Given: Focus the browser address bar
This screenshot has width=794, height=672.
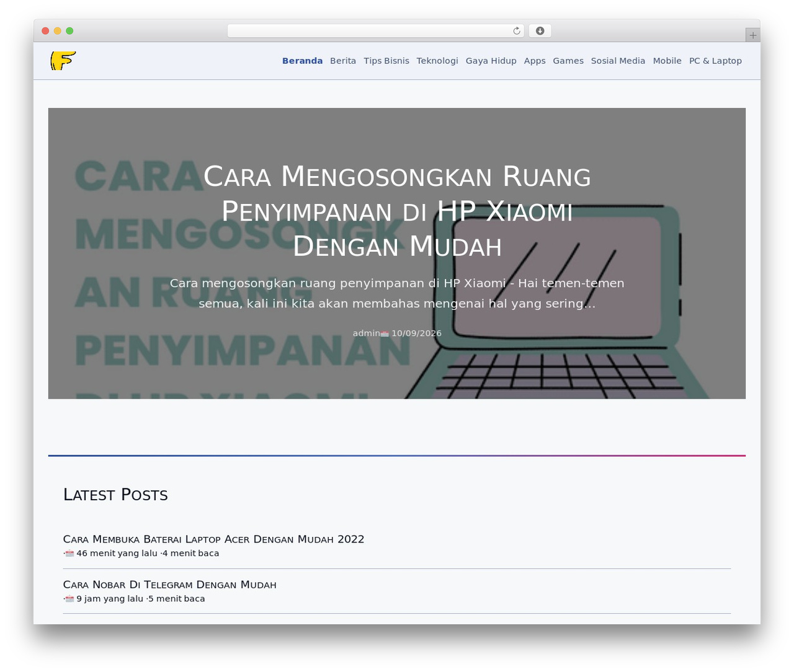Looking at the screenshot, I should (x=375, y=31).
